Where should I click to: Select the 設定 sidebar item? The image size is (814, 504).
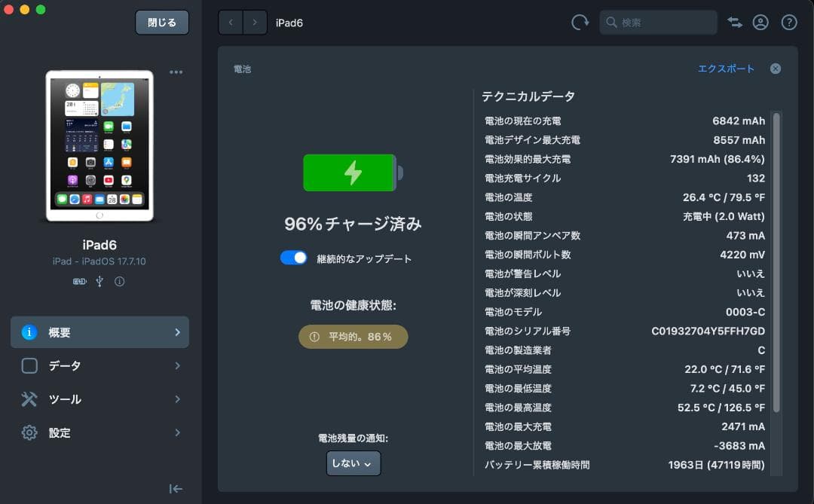coord(99,433)
